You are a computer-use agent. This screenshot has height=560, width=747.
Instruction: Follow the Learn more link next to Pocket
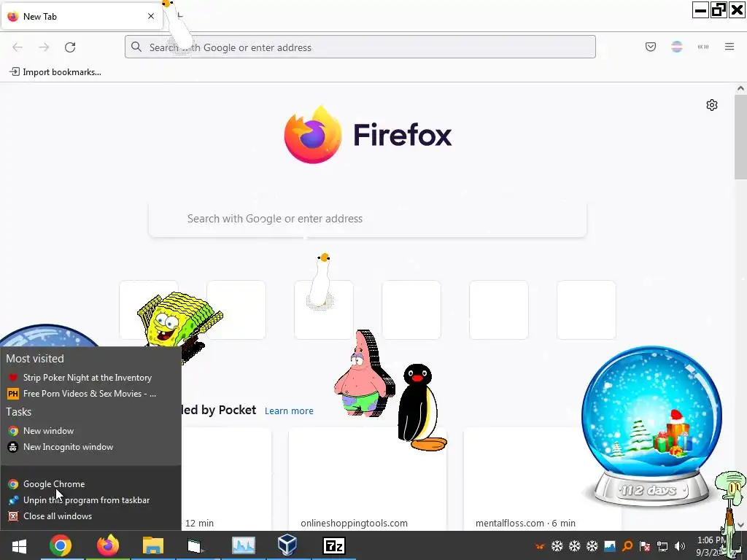pos(289,411)
